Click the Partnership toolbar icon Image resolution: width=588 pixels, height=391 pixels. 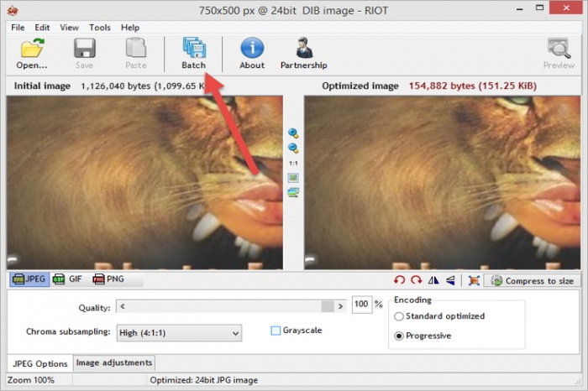click(304, 53)
